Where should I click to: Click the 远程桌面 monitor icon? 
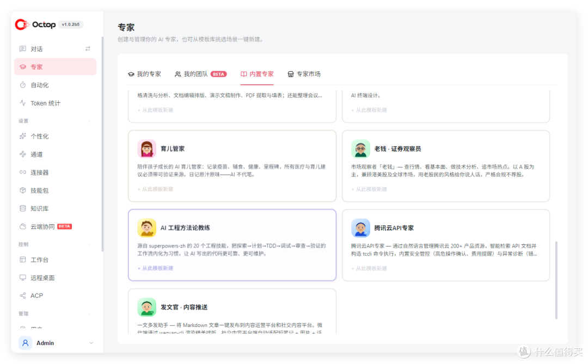pyautogui.click(x=23, y=277)
